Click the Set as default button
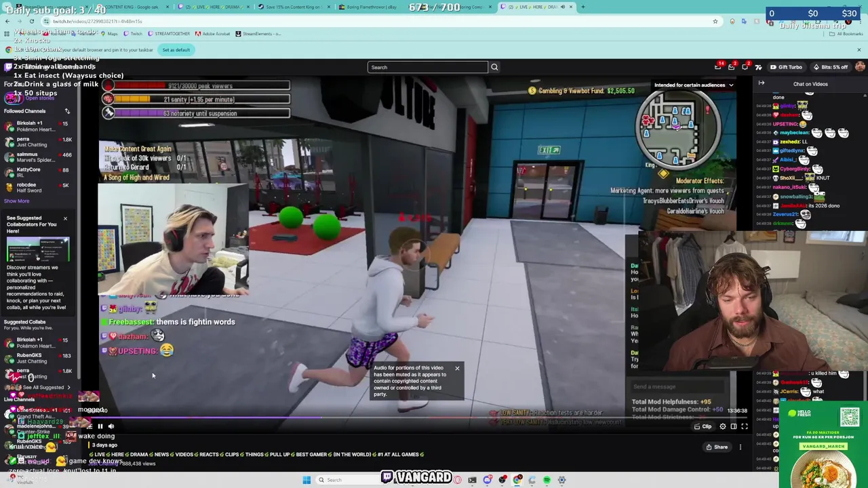Screen dimensions: 868x488 tap(176, 49)
